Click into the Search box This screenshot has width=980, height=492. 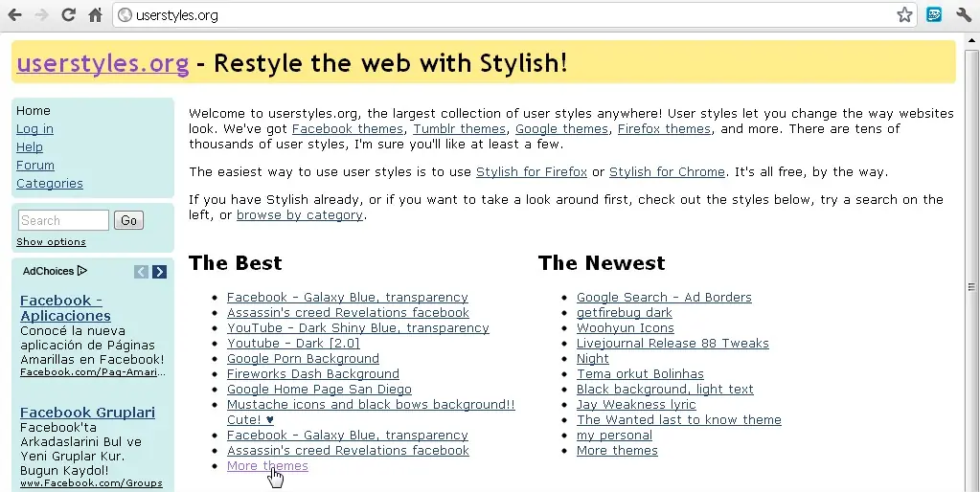(63, 220)
